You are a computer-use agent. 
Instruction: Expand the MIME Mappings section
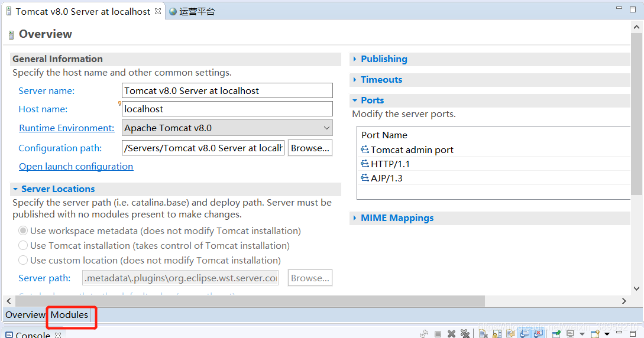tap(355, 218)
